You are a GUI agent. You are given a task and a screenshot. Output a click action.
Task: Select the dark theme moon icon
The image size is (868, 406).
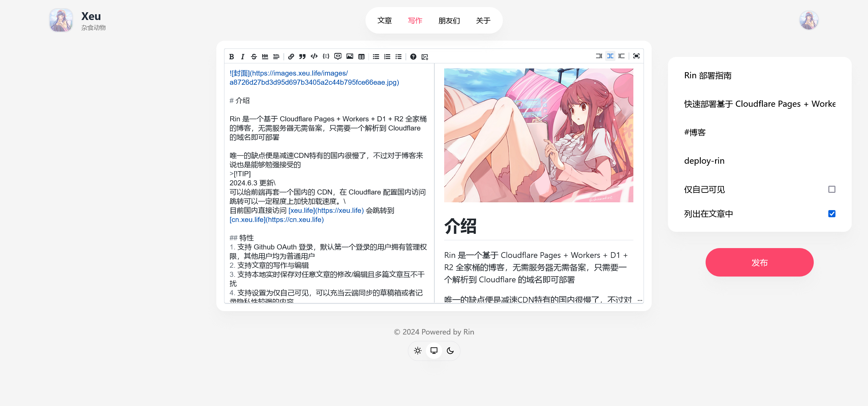point(450,351)
